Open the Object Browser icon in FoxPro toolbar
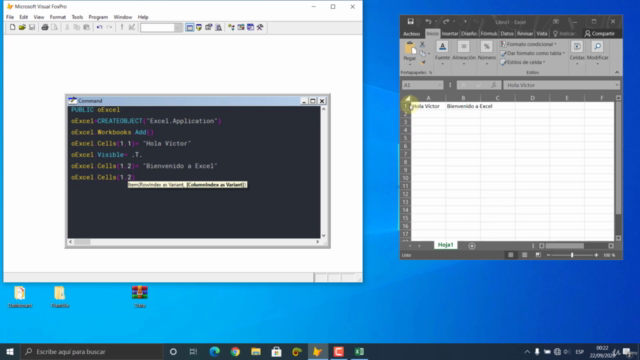The height and width of the screenshot is (360, 640). click(x=241, y=27)
